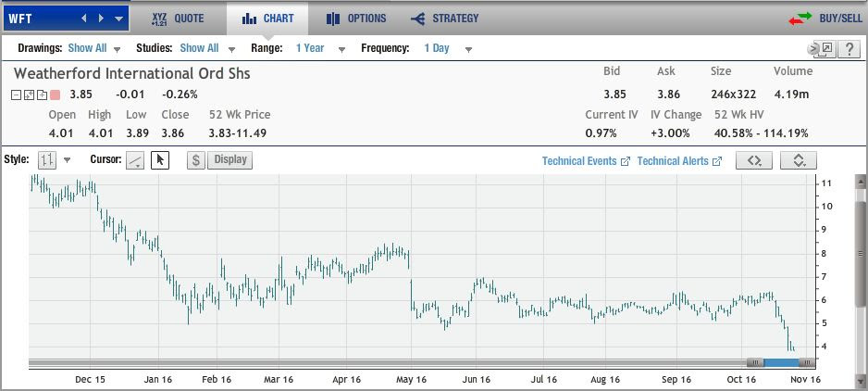Click the compare symbol icon beside minus
This screenshot has height=391, width=868.
pyautogui.click(x=30, y=95)
